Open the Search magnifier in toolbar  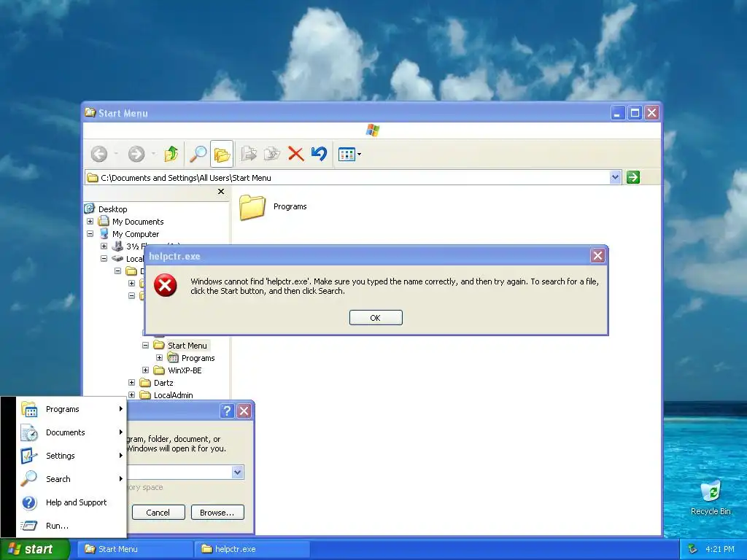(198, 154)
